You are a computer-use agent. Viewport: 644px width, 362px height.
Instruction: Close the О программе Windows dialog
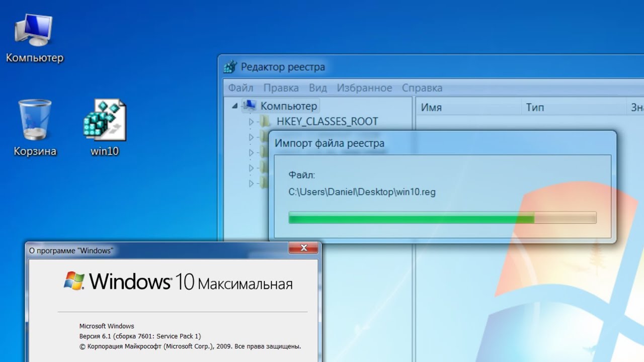pos(303,248)
